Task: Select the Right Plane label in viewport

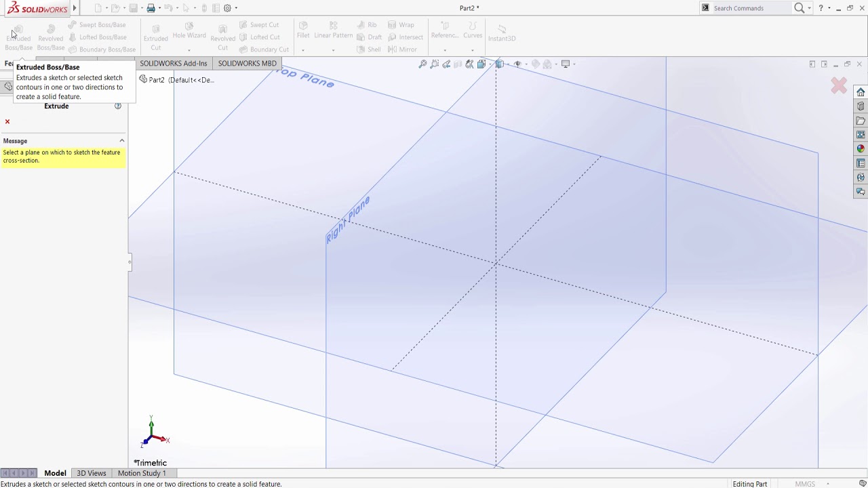Action: tap(348, 220)
